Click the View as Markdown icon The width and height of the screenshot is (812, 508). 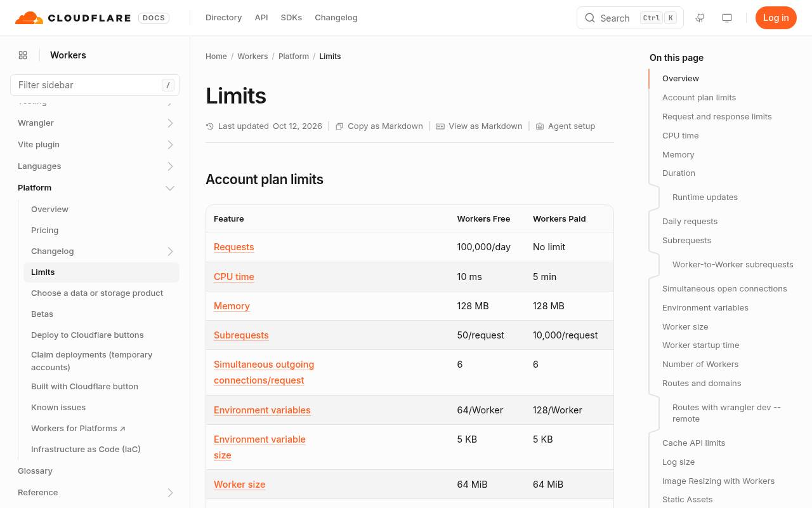pos(440,126)
